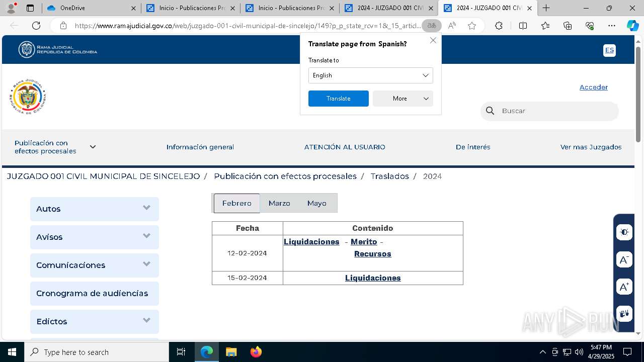Open Ver mas Juzgados menu
644x362 pixels.
591,147
